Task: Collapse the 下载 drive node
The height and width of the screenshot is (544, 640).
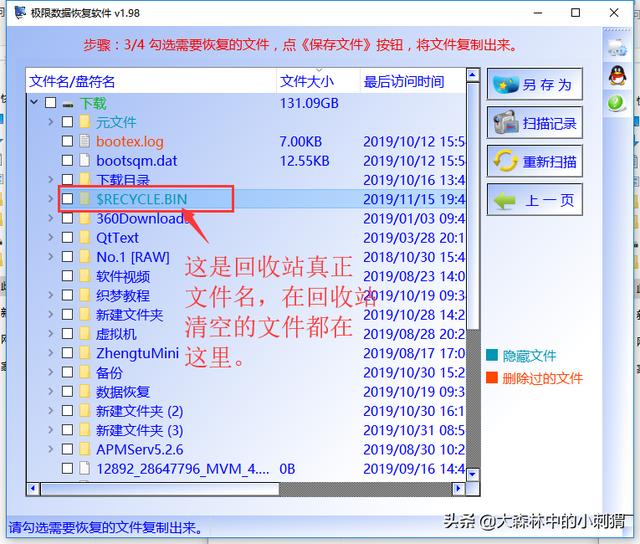Action: pyautogui.click(x=34, y=102)
